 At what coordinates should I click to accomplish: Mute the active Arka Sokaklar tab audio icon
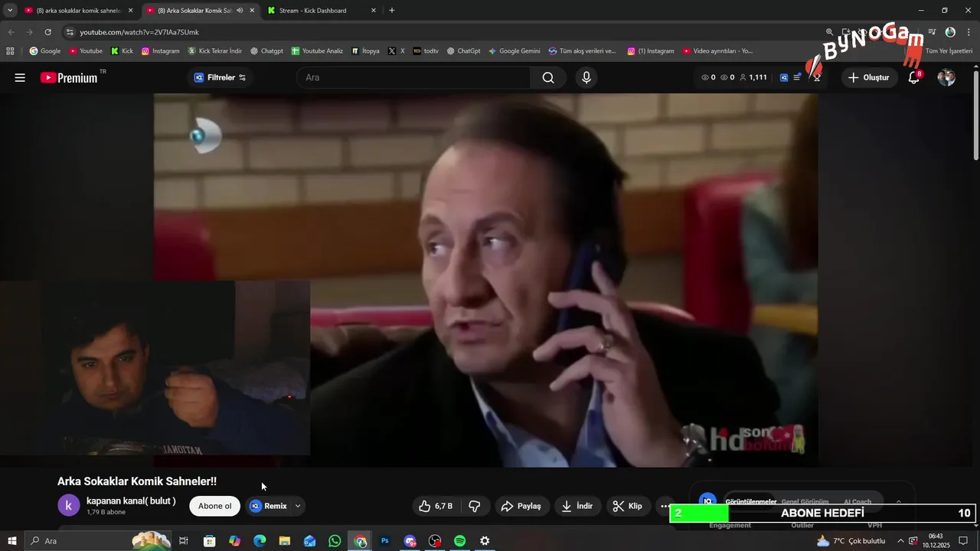pyautogui.click(x=240, y=11)
